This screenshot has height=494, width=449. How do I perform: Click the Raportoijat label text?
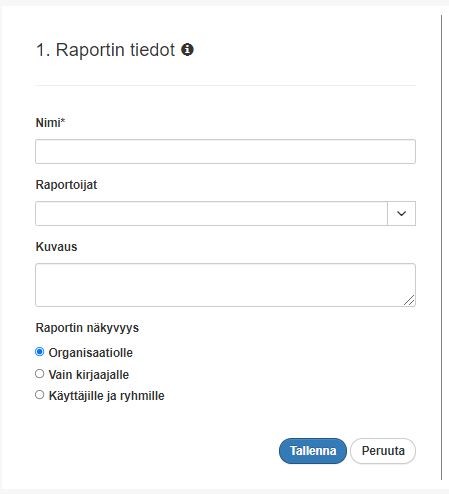click(66, 185)
